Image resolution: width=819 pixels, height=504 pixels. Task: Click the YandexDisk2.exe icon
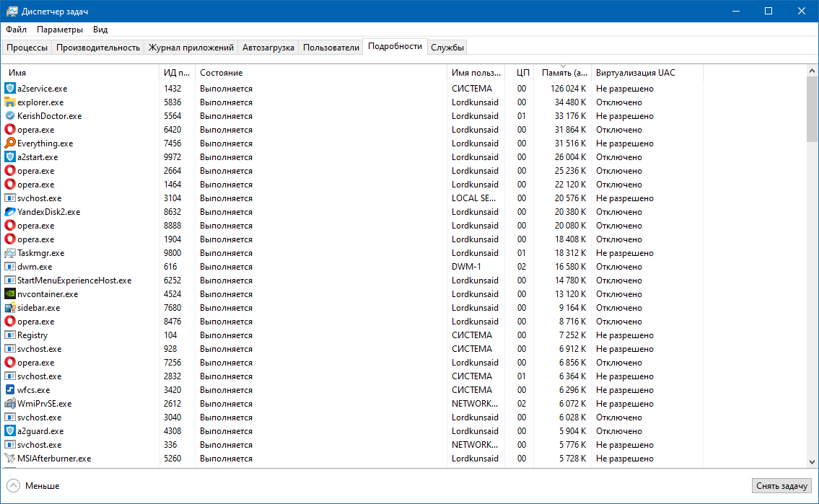pos(10,212)
